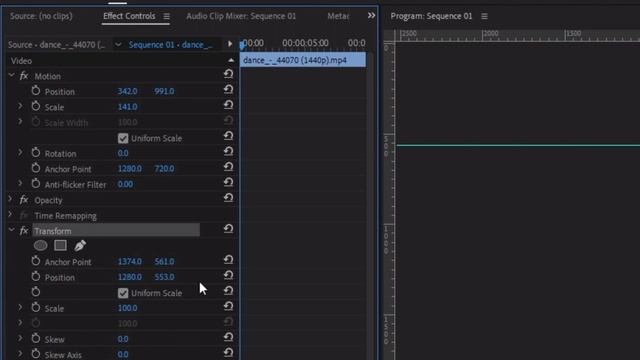Create 4-point polygon mask under Transform
Image resolution: width=640 pixels, height=360 pixels.
(60, 246)
